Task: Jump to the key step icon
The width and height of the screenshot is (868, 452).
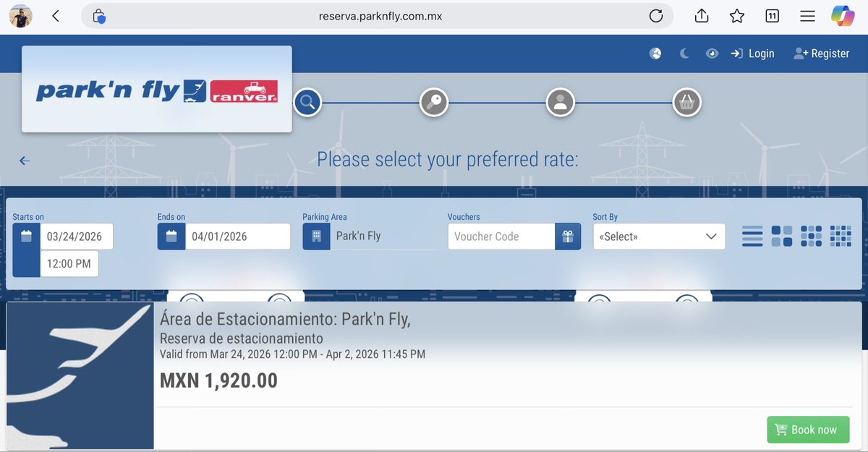Action: [434, 103]
